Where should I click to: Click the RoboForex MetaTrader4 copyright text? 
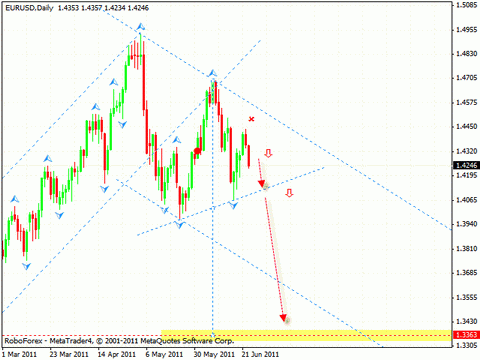[119, 341]
